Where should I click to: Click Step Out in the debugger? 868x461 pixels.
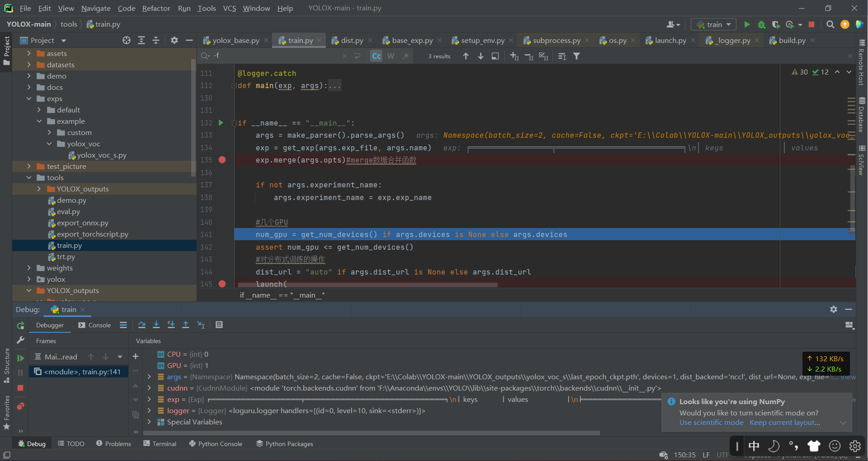[186, 325]
